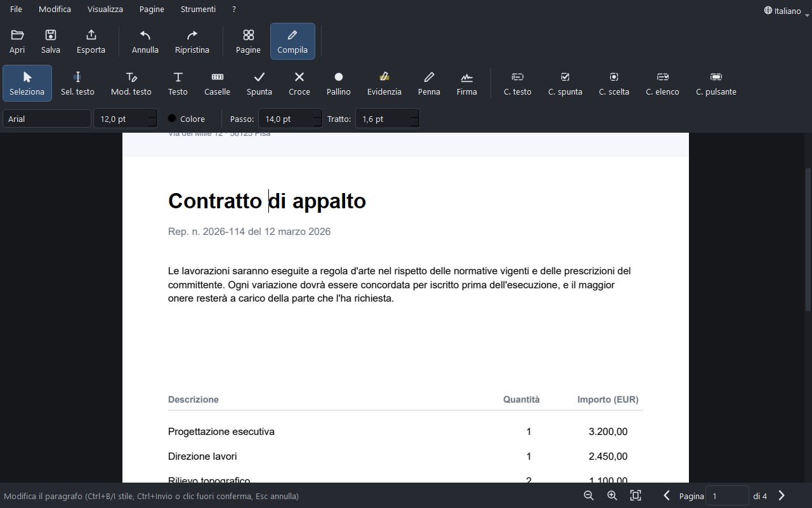Click the Rep. n. 2026-114 subtitle
812x508 pixels.
click(x=249, y=232)
